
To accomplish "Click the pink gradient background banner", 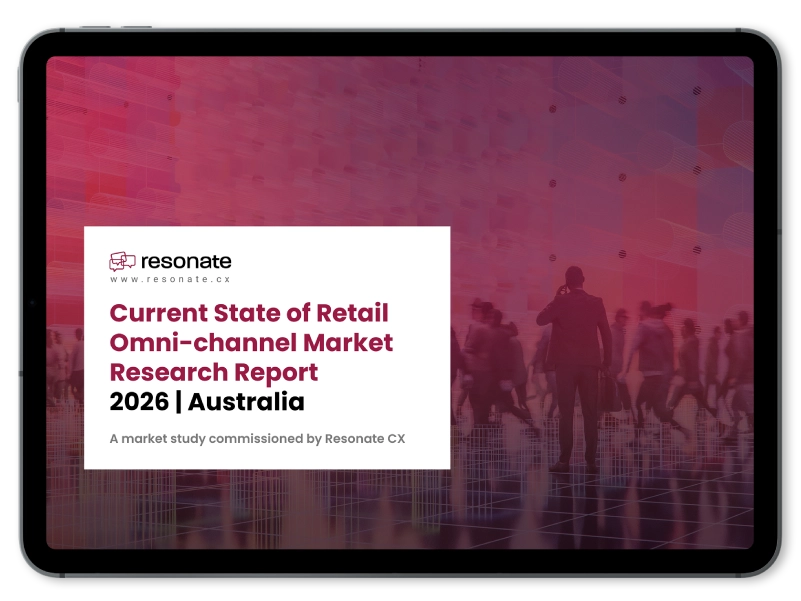I will 400,130.
